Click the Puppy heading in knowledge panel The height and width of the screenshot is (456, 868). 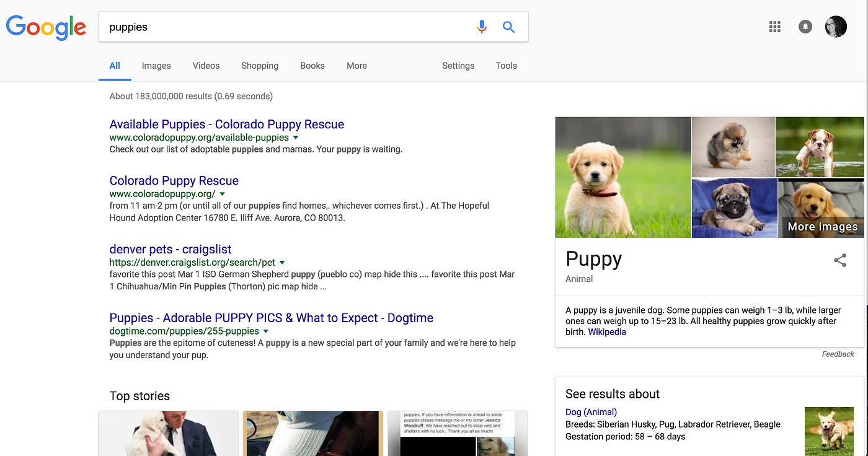[x=593, y=259]
